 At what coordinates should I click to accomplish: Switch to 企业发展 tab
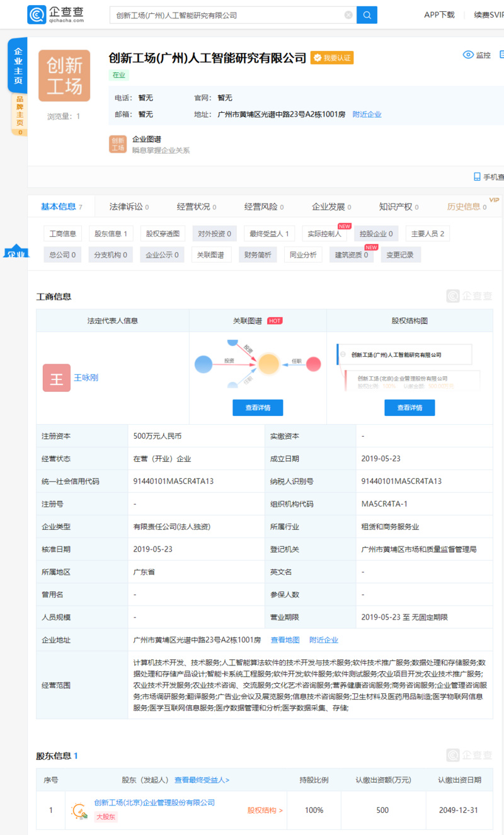tap(331, 207)
